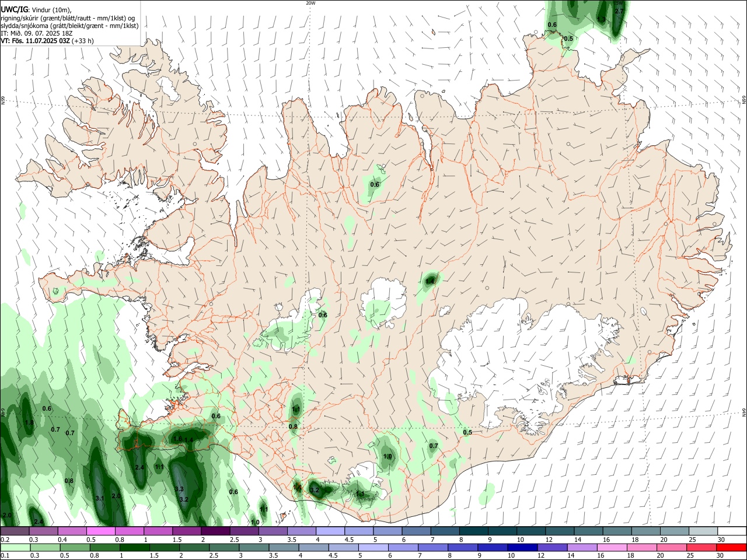Click the 3.1 precipitation value in the sea
747x560 pixels.
99,498
